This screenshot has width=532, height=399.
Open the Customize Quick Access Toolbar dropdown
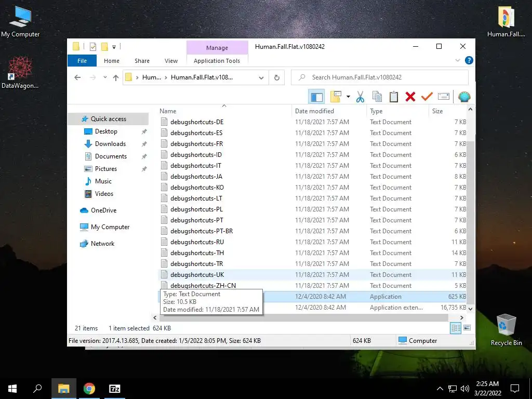[x=114, y=47]
